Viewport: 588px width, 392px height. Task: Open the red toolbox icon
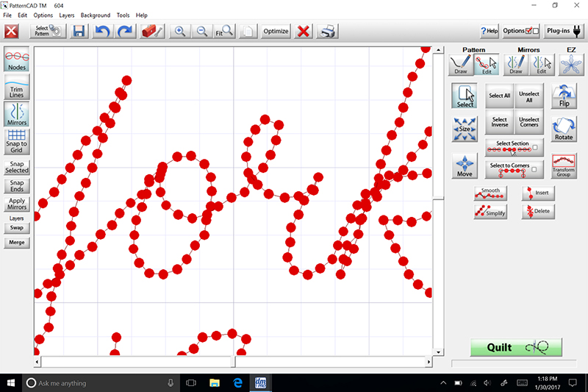[x=151, y=32]
